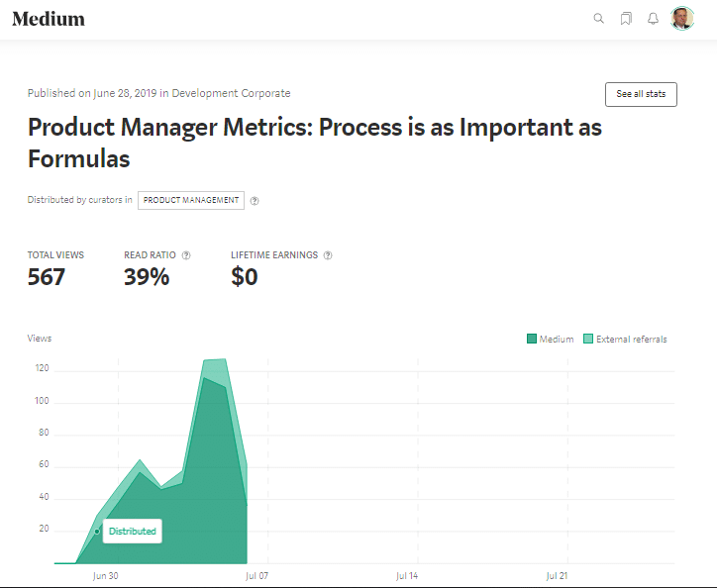Open the notifications bell
717x588 pixels.
click(653, 19)
